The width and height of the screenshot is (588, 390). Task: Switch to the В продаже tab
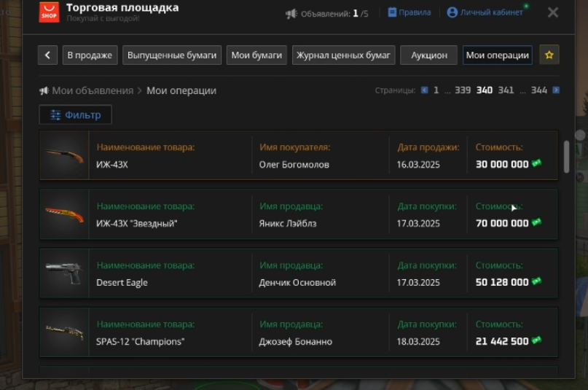pos(91,55)
